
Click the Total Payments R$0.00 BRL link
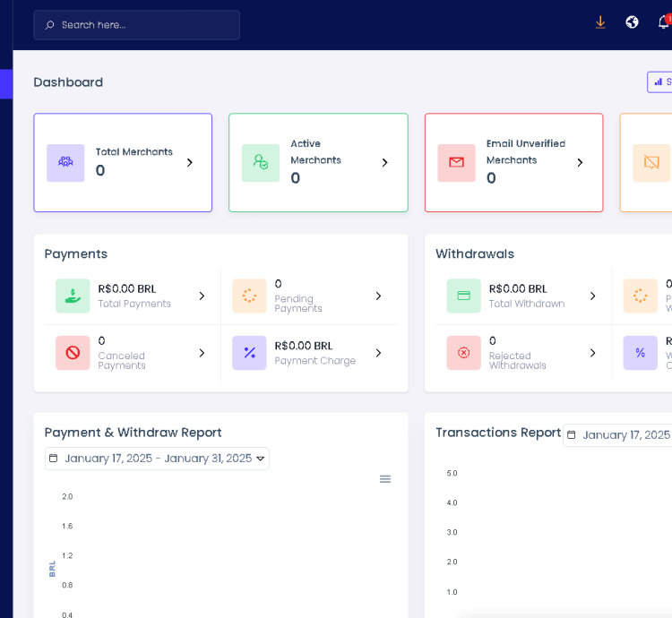127,288
